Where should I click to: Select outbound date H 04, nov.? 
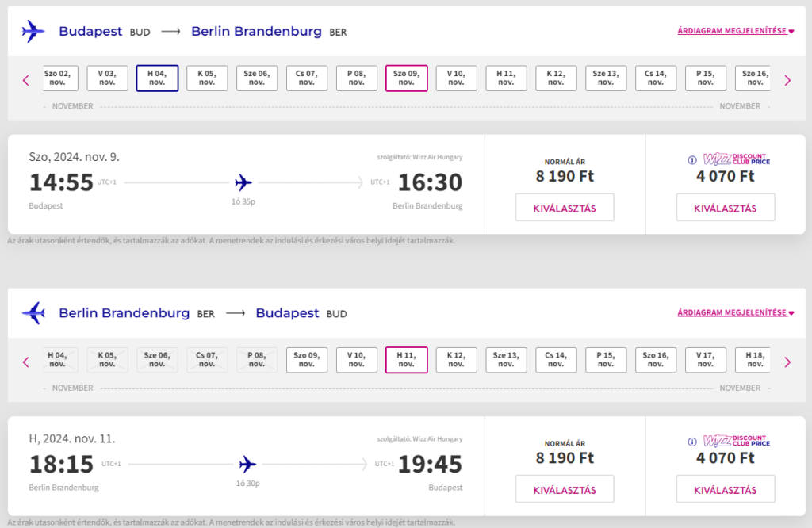pyautogui.click(x=158, y=78)
